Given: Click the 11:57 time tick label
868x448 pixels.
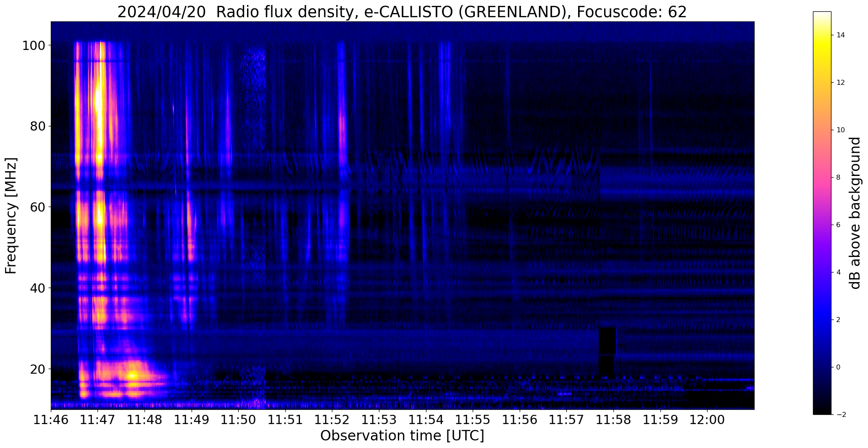Looking at the screenshot, I should [567, 420].
